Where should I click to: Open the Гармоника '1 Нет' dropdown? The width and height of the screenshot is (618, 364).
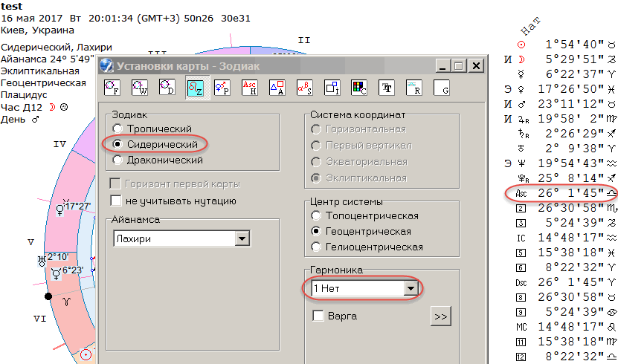(x=410, y=288)
